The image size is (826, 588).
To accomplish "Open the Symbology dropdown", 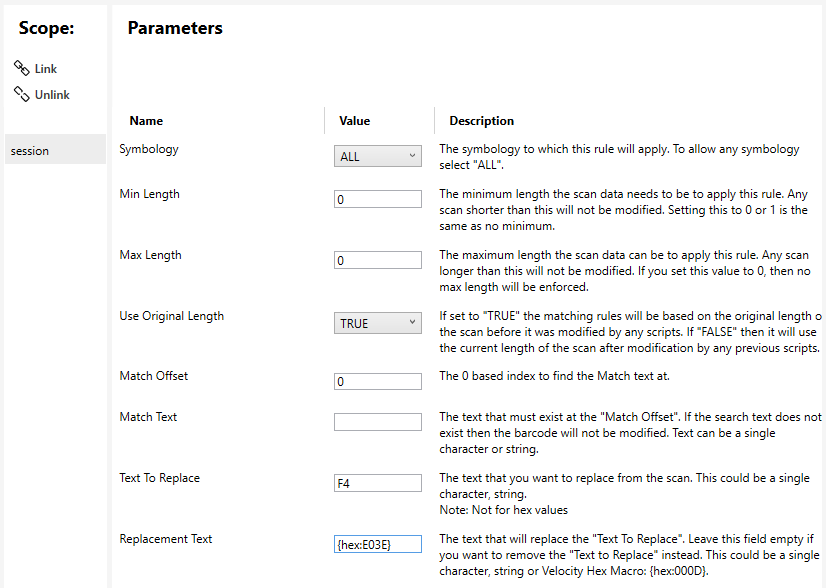I will coord(377,156).
